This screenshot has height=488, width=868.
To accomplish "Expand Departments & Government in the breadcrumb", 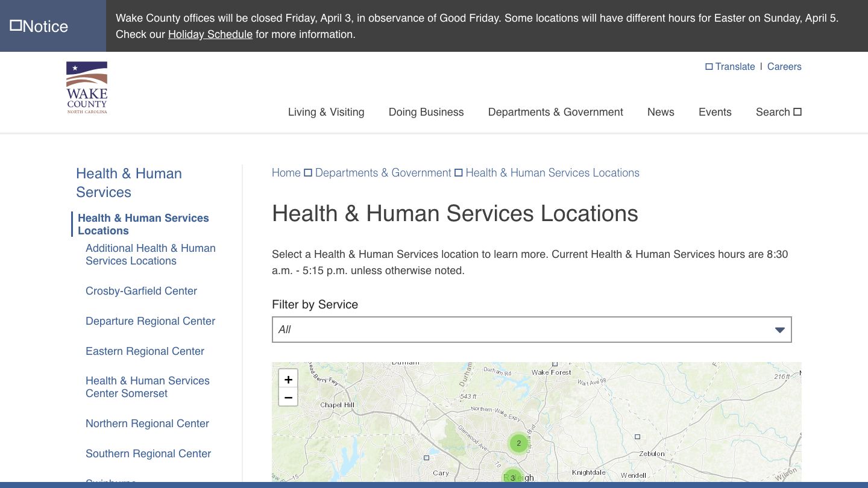I will click(383, 173).
